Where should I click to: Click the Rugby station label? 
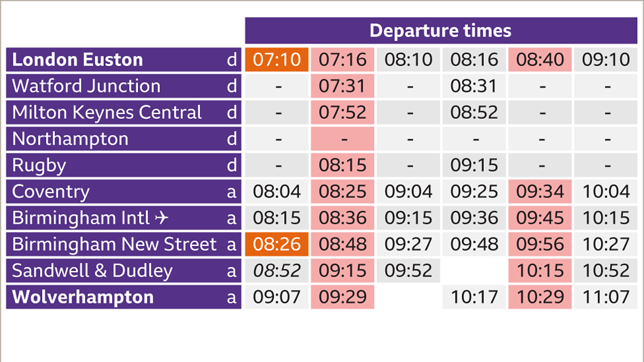(x=39, y=165)
